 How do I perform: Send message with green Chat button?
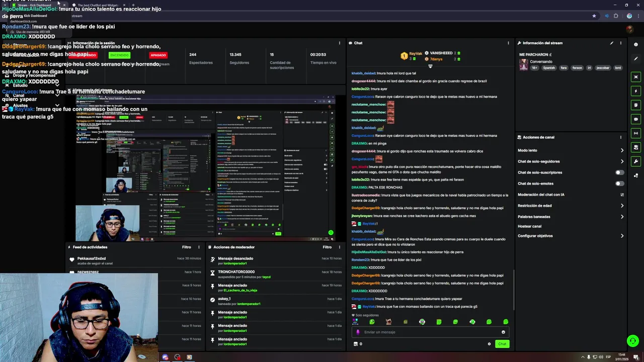502,344
